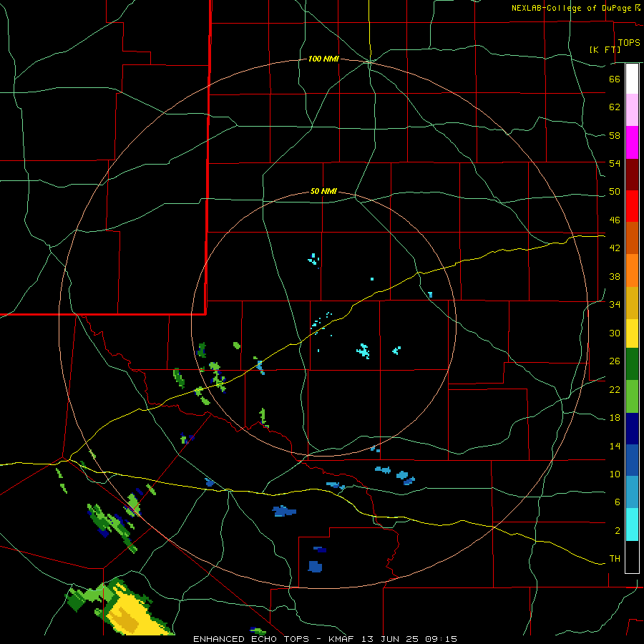Viewport: 644px width, 644px height.
Task: Select the navy blue legend swatch
Action: [632, 429]
